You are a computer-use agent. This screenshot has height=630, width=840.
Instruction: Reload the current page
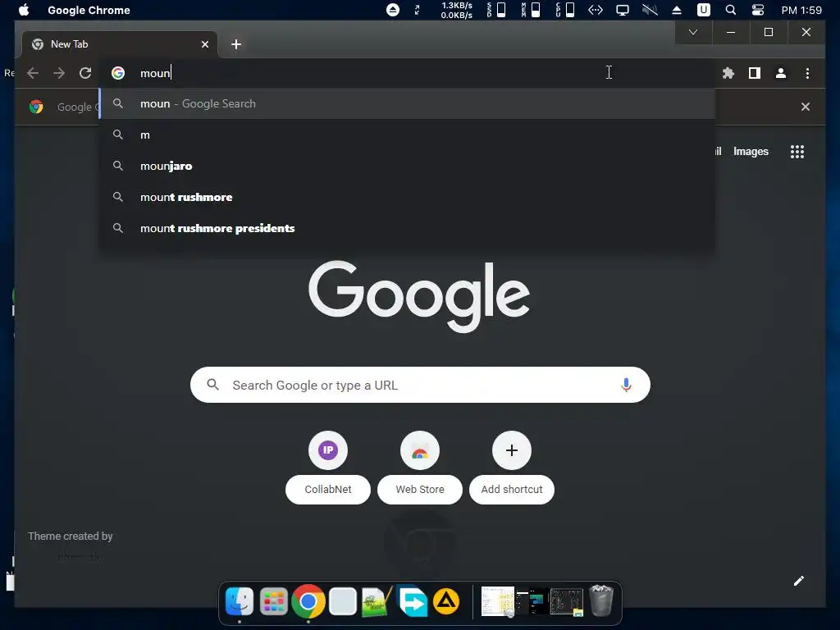pos(85,73)
